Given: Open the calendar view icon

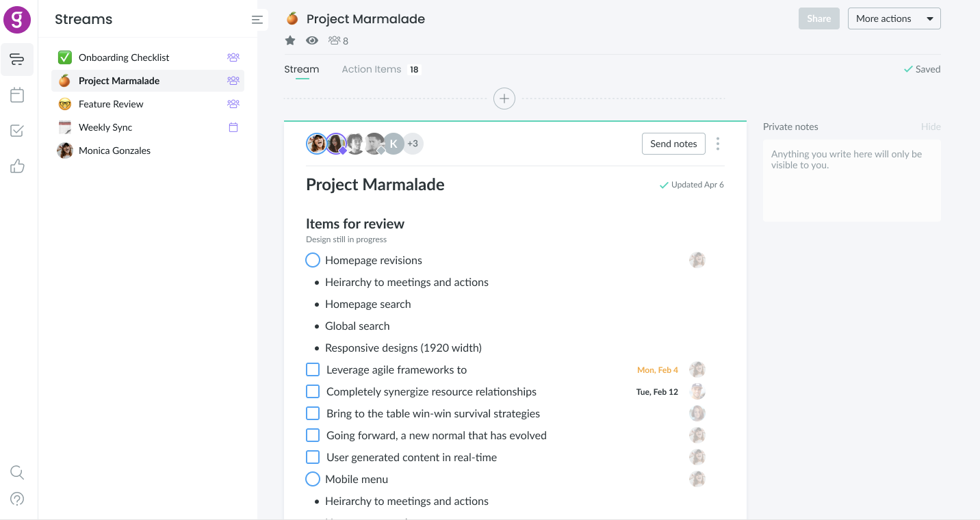Looking at the screenshot, I should (x=18, y=95).
